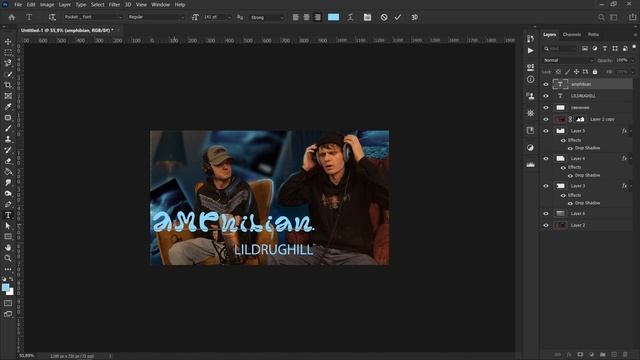Image resolution: width=640 pixels, height=360 pixels.
Task: Select the Path Selection arrow tool
Action: pos(8,226)
